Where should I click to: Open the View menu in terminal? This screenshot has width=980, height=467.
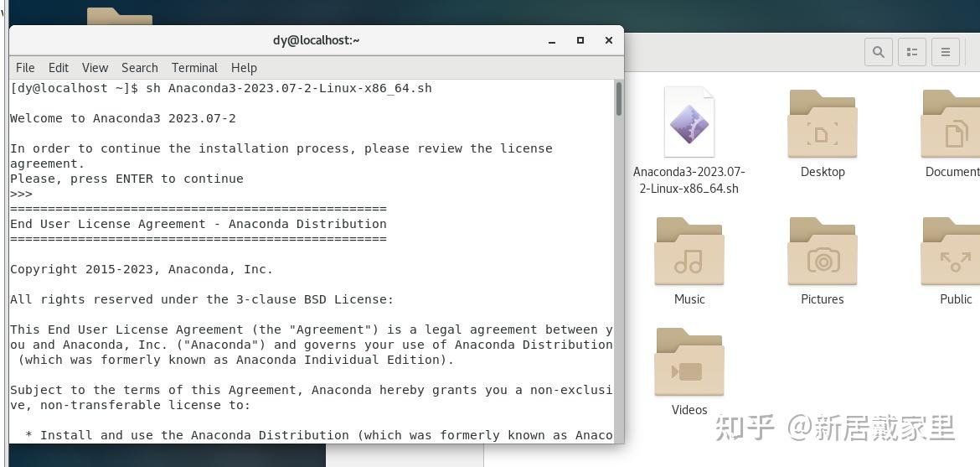point(95,68)
